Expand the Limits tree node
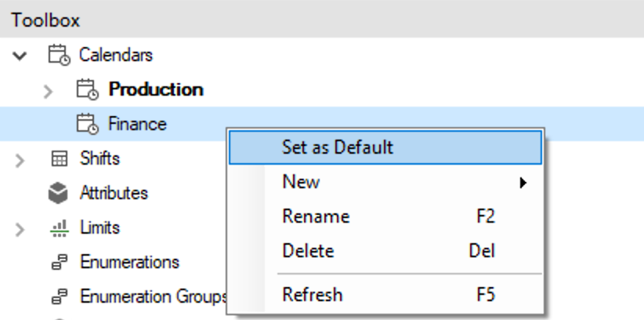 20,230
